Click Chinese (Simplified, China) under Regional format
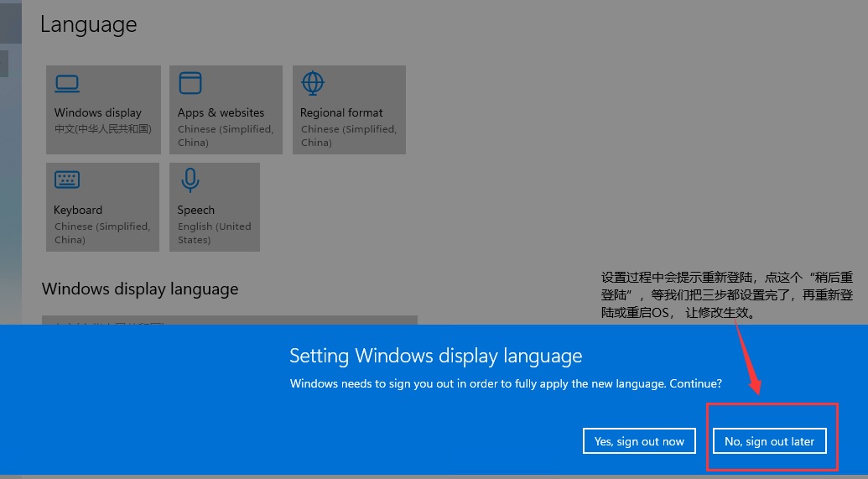The height and width of the screenshot is (479, 868). point(349,136)
